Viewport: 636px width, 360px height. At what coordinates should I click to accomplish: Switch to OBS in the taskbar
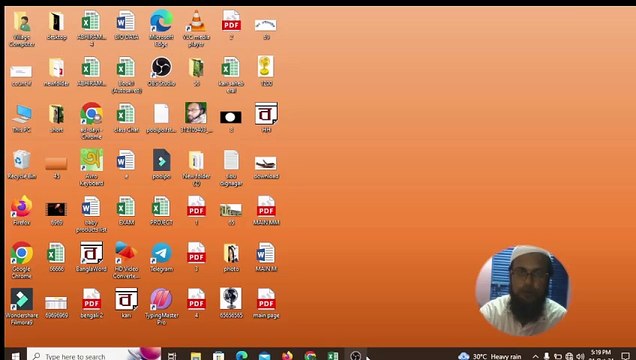coord(356,356)
